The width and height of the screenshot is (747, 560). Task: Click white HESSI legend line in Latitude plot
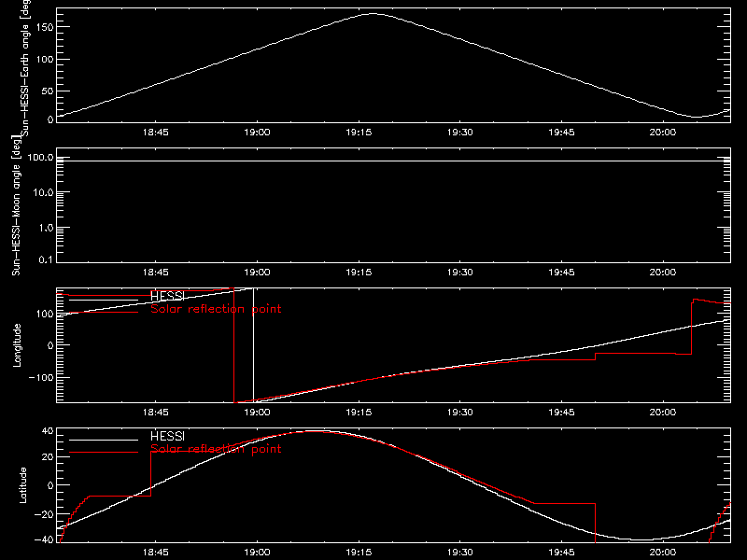click(x=104, y=440)
